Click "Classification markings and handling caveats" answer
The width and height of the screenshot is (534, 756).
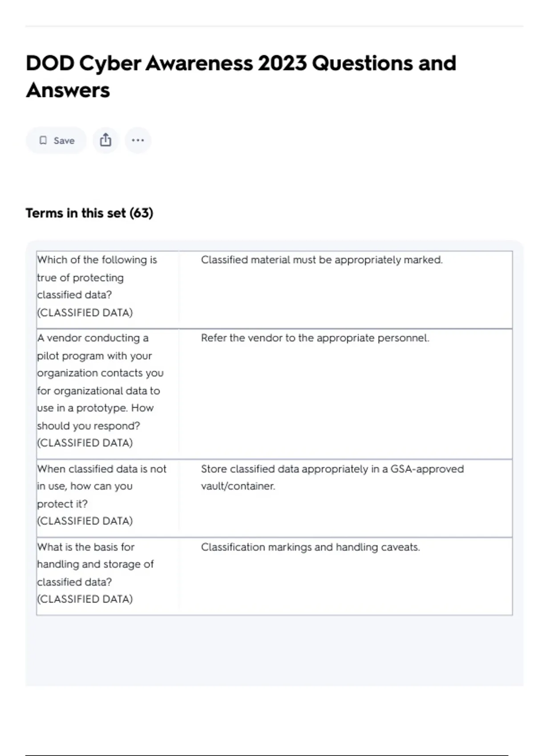click(310, 547)
